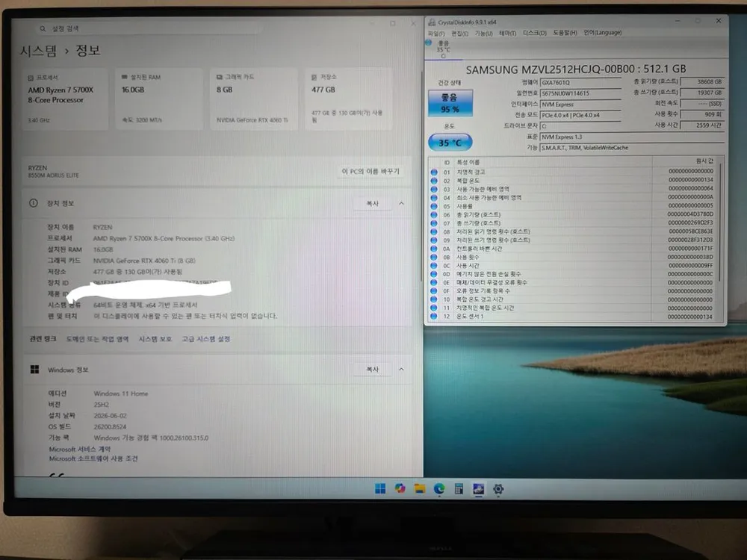Click the SMART attribute list scrollbar
Viewport: 747px width, 560px height.
pyautogui.click(x=720, y=222)
